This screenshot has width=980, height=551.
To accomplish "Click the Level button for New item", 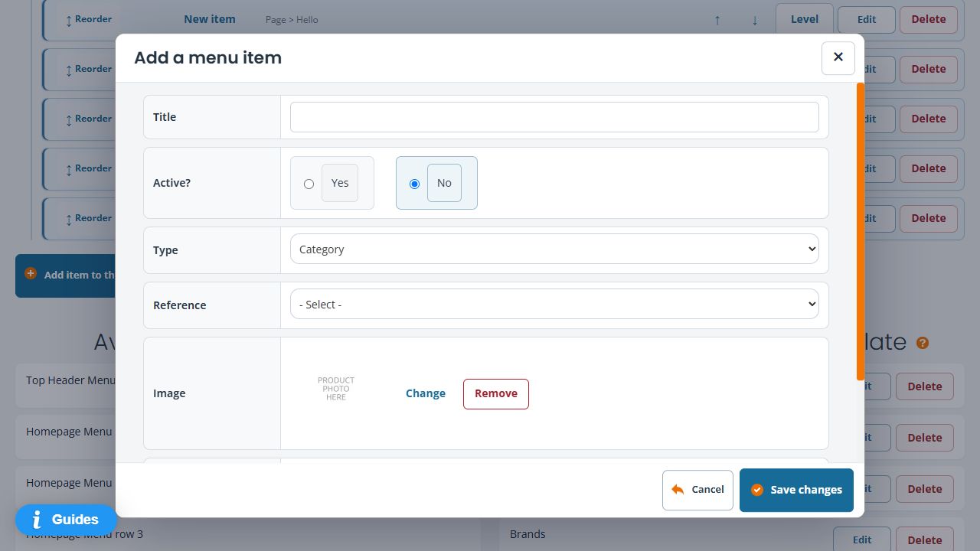I will pyautogui.click(x=804, y=19).
